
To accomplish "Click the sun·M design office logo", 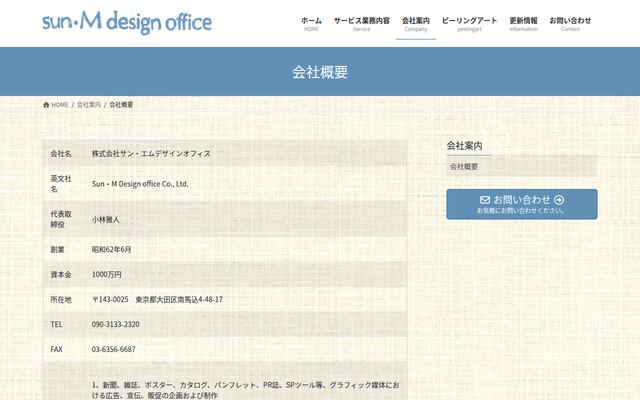I will (127, 22).
